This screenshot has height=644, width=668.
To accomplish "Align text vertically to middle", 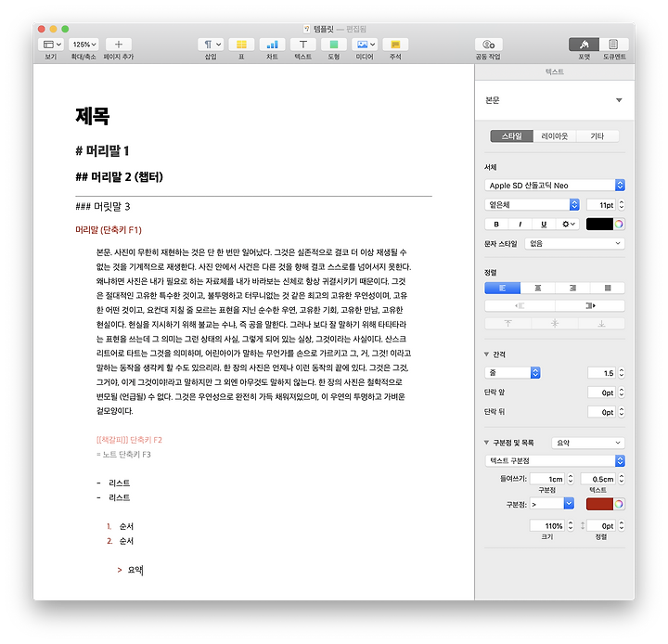I will [x=555, y=324].
